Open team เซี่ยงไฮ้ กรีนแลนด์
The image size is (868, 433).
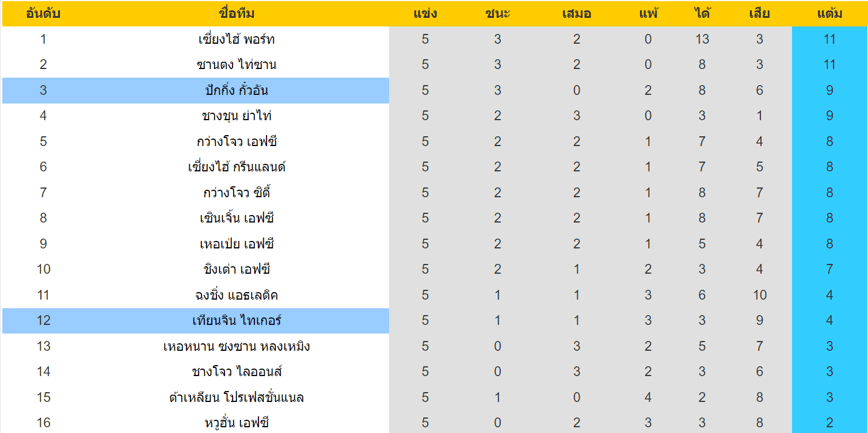[237, 167]
